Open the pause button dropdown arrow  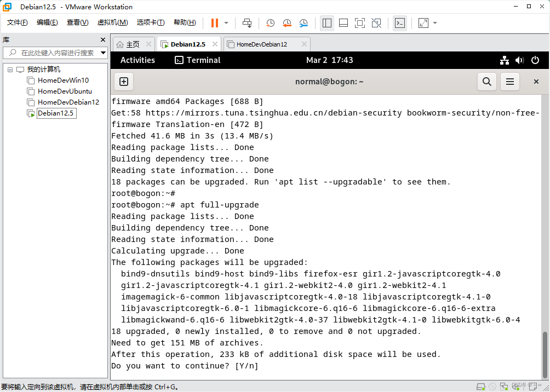pyautogui.click(x=226, y=23)
